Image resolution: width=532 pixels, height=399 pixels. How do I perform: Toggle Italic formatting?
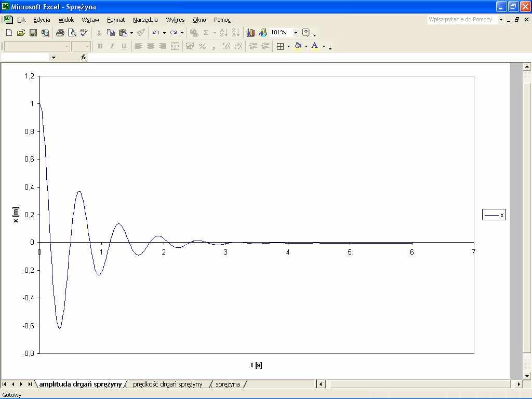click(112, 46)
